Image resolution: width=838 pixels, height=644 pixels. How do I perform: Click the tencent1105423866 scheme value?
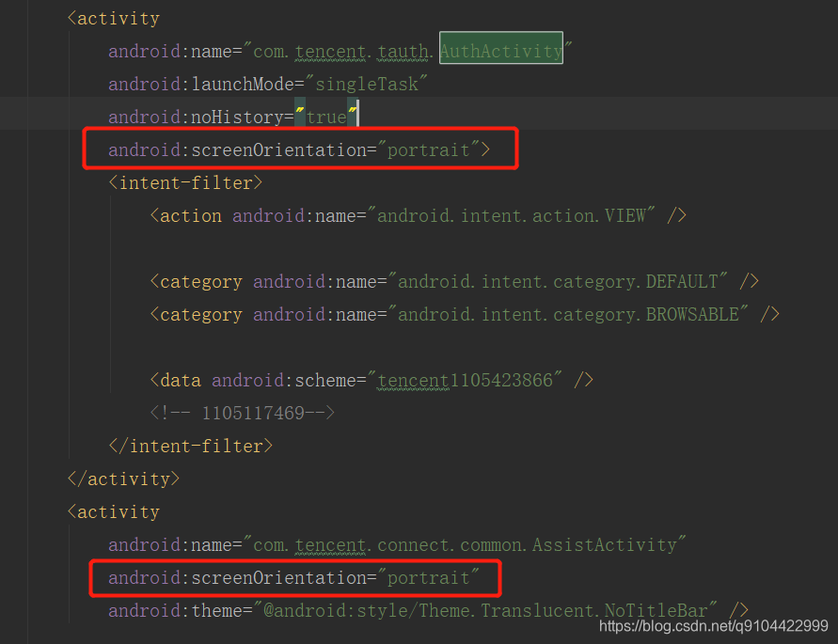465,381
